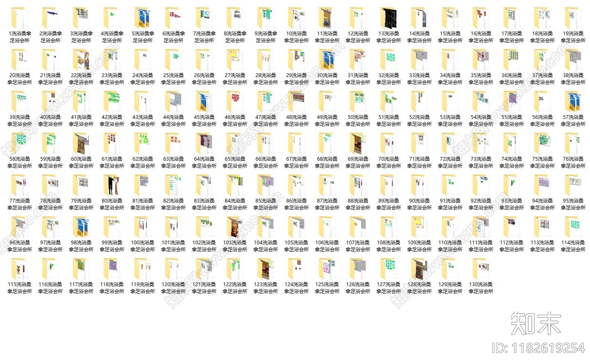590x364 pixels.
Task: Select folder 1洗浴桑拿足浴会所
Action: pos(20,25)
